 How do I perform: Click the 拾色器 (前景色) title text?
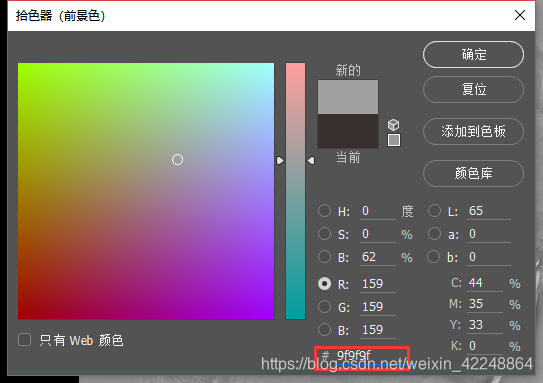point(60,16)
